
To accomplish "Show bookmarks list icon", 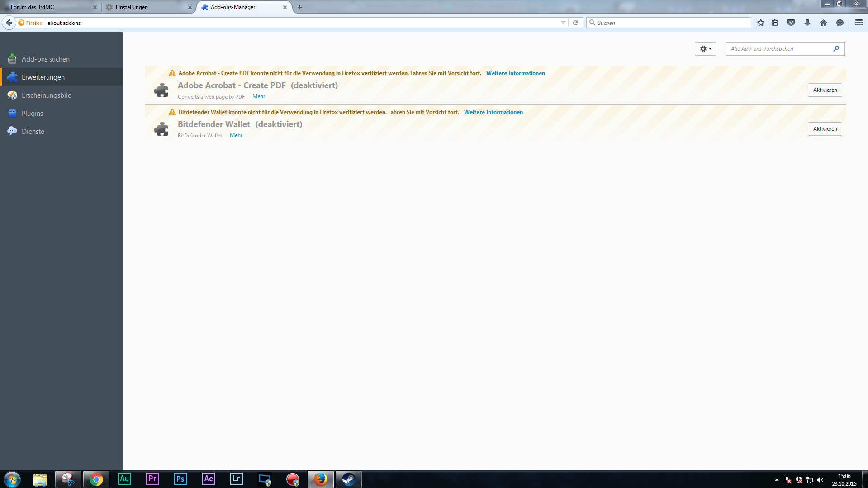I will click(x=775, y=23).
